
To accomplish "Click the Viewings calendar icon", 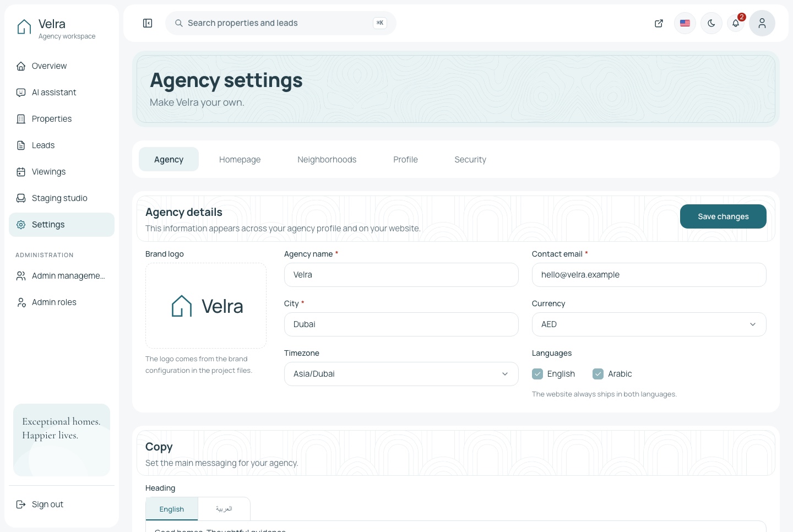I will (21, 172).
